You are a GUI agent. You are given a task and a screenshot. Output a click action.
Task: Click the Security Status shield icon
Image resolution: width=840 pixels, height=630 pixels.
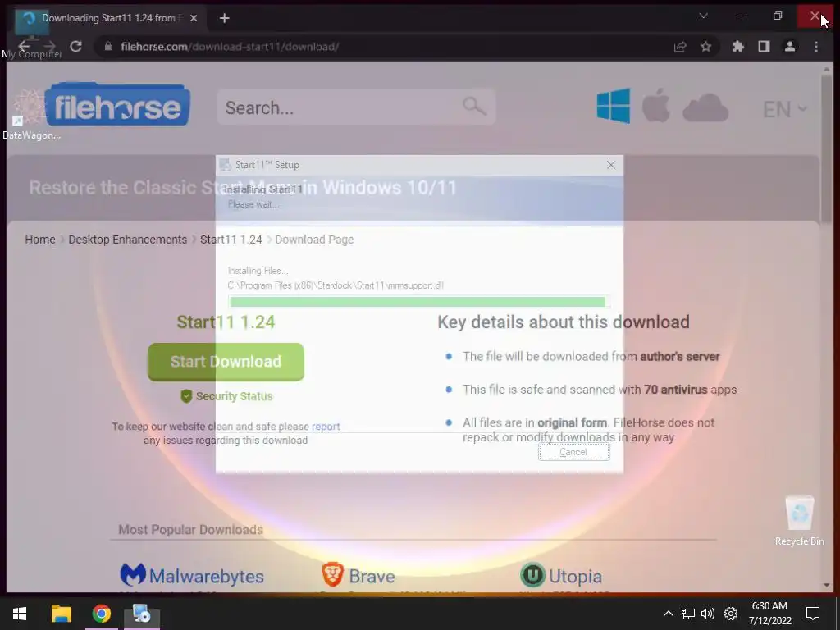[186, 396]
